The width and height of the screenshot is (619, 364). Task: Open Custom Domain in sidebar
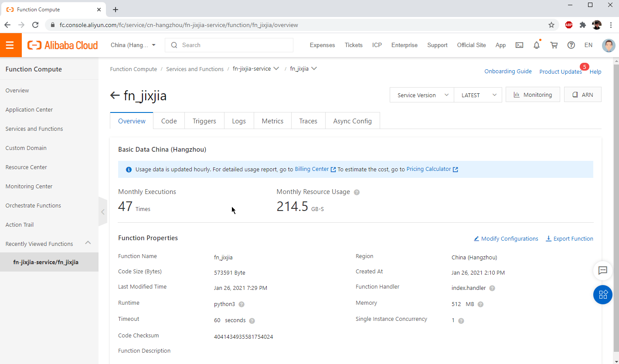pos(26,148)
